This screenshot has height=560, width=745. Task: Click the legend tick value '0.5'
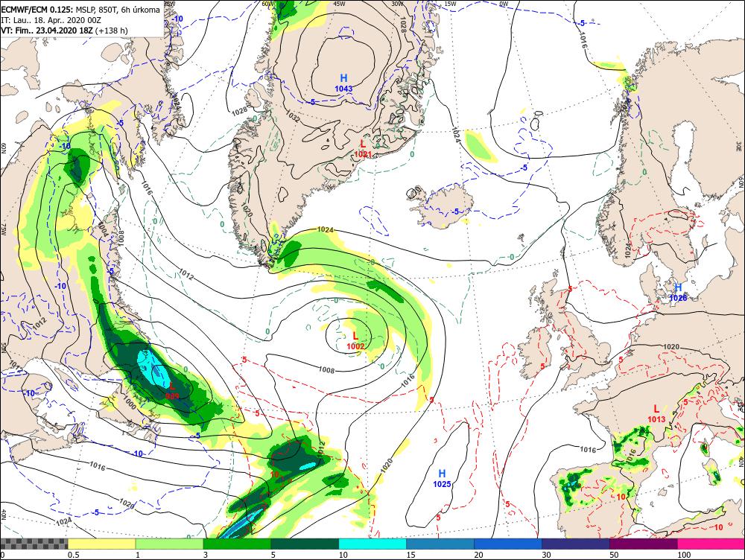(73, 555)
